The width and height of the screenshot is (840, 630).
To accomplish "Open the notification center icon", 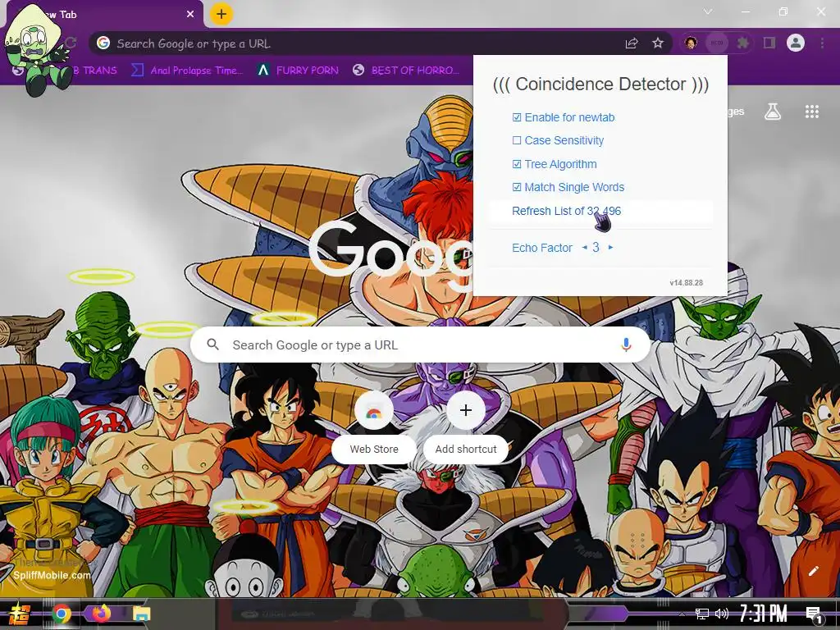I will pyautogui.click(x=814, y=614).
